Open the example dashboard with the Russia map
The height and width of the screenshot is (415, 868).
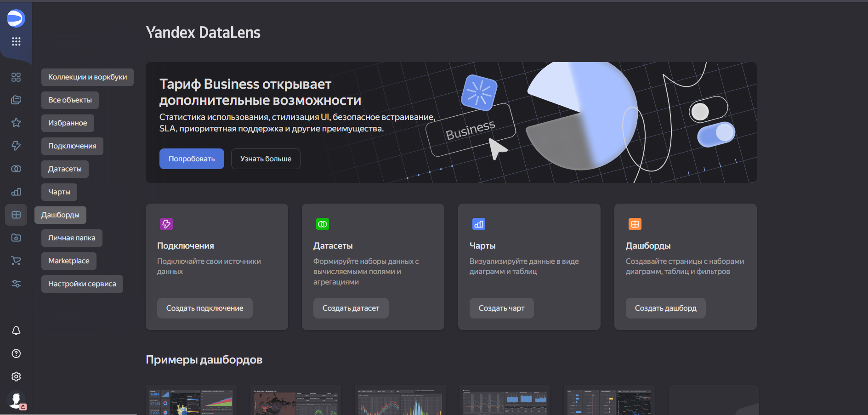point(296,400)
